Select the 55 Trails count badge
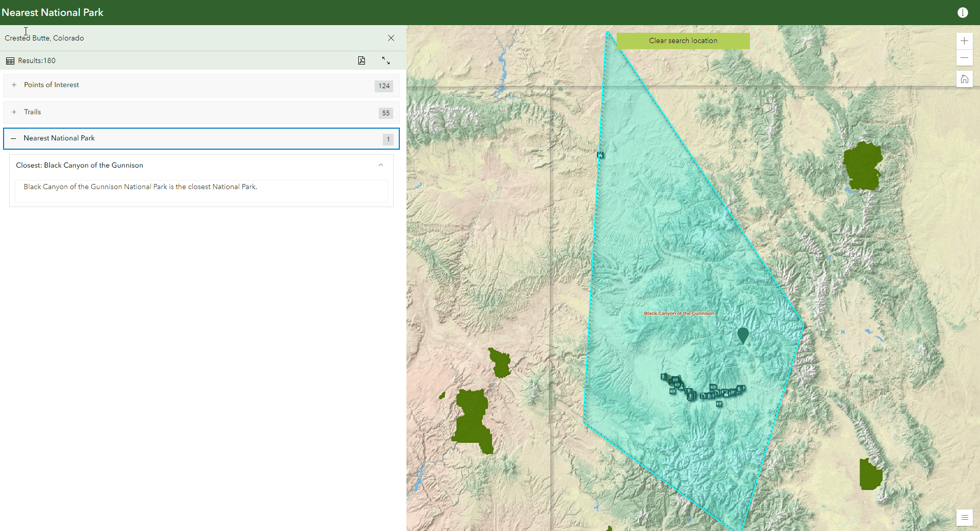This screenshot has width=980, height=531. 385,113
